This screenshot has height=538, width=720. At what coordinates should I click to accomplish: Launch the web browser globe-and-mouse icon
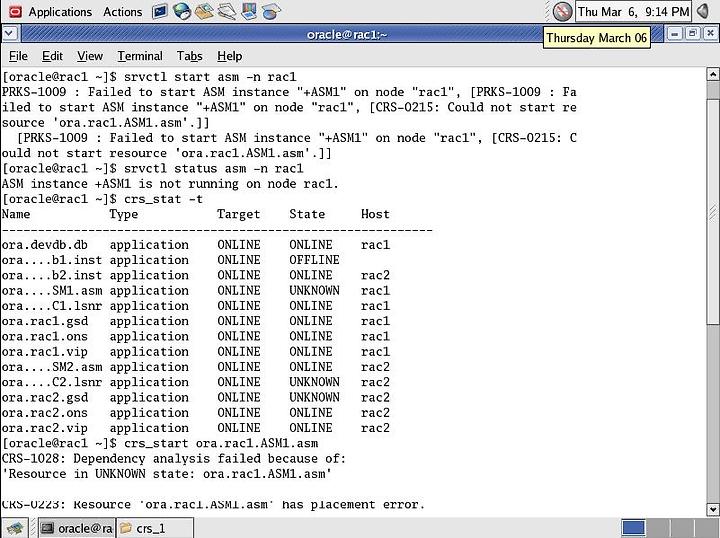pyautogui.click(x=182, y=11)
